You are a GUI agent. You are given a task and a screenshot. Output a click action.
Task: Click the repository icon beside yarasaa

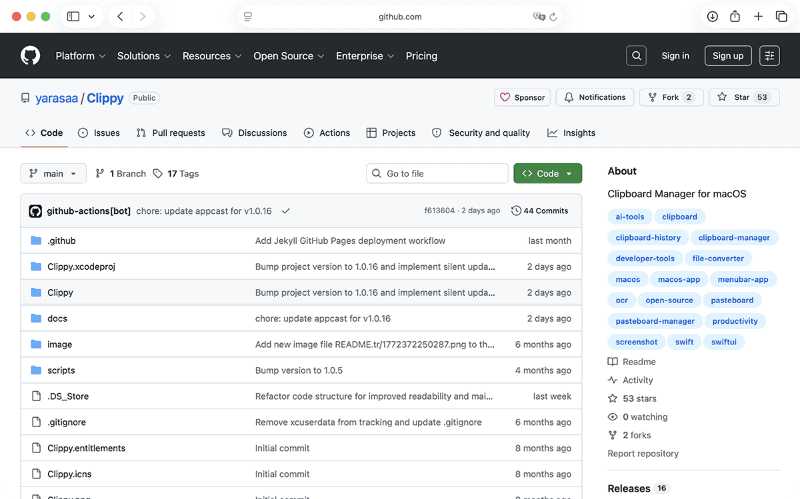[25, 97]
